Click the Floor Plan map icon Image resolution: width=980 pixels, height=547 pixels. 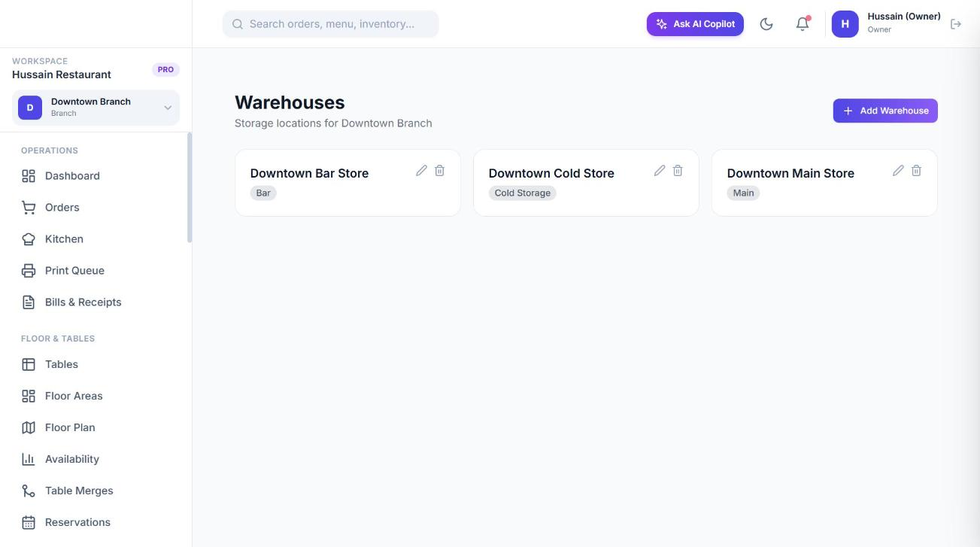29,427
